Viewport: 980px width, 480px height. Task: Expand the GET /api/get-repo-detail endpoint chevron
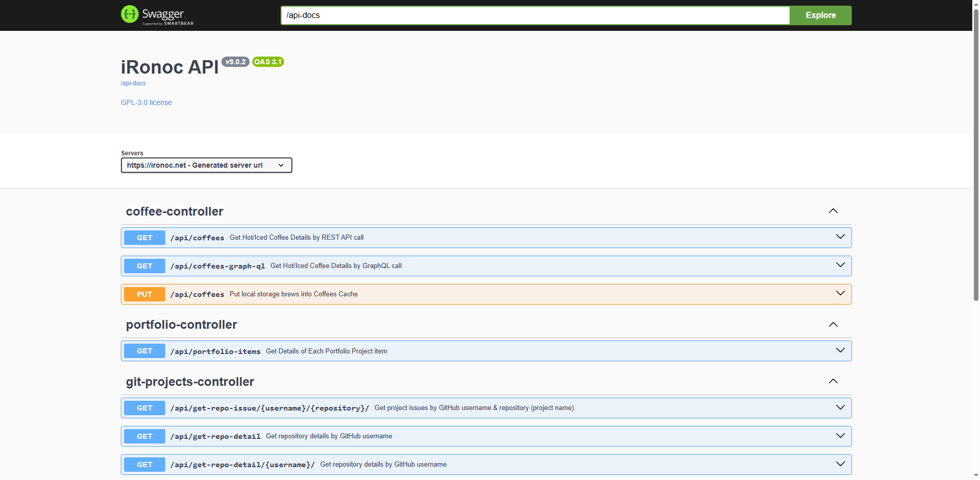[x=841, y=436]
